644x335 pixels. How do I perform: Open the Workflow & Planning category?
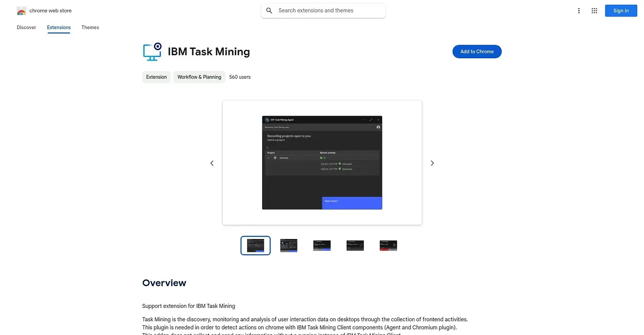199,77
